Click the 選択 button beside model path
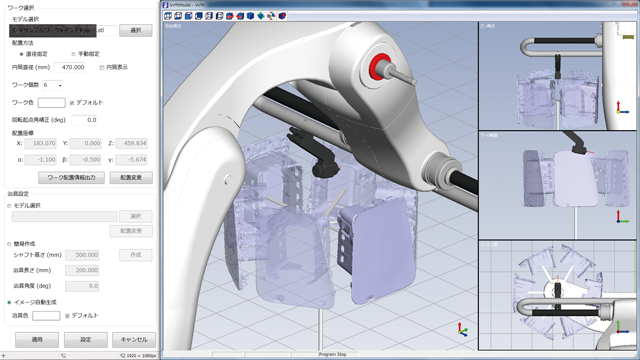This screenshot has height=360, width=640. [136, 30]
